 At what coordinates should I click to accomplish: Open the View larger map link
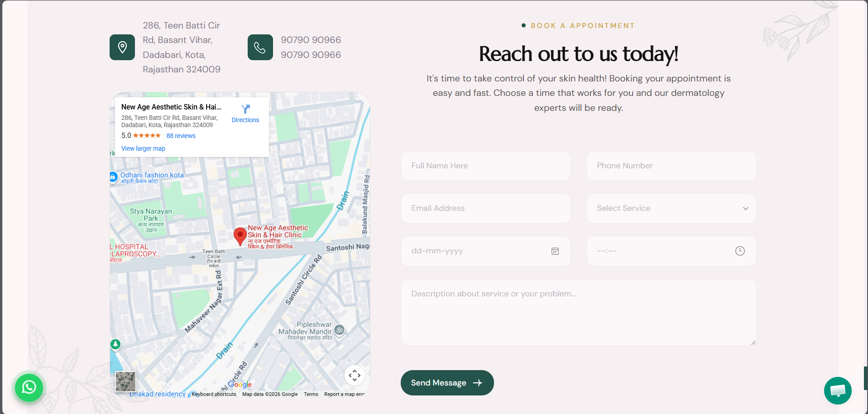(x=143, y=148)
